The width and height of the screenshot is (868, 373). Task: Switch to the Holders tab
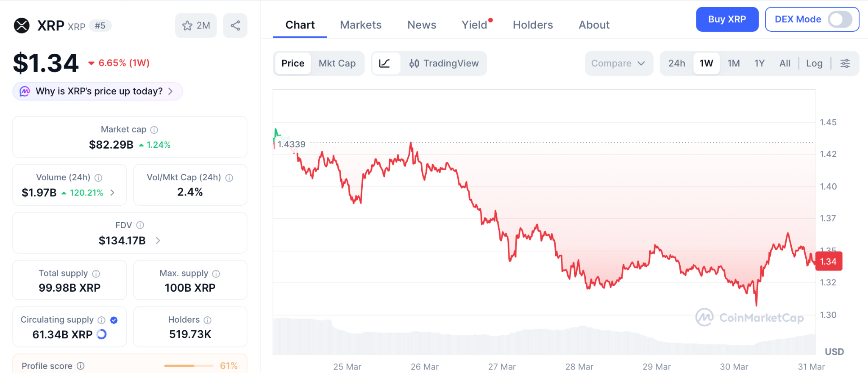[x=533, y=25]
